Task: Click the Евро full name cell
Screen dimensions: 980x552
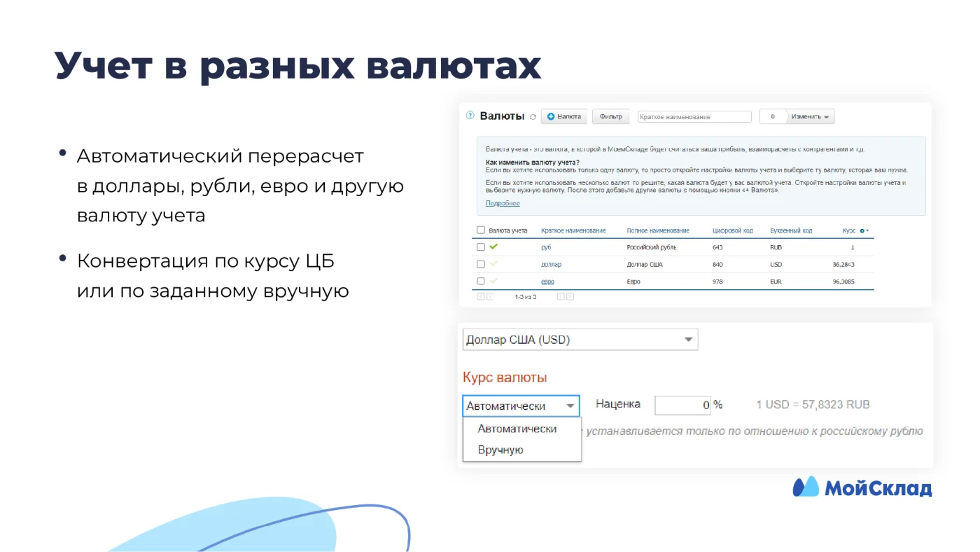Action: tap(633, 282)
